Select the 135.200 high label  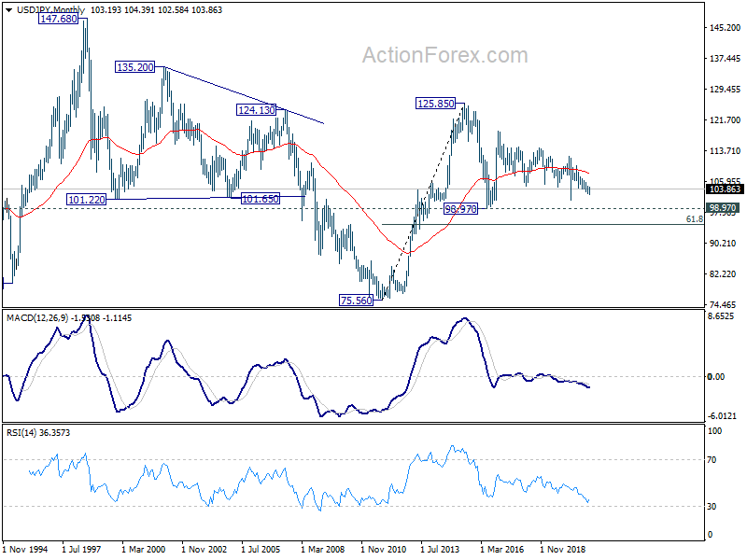pos(135,67)
